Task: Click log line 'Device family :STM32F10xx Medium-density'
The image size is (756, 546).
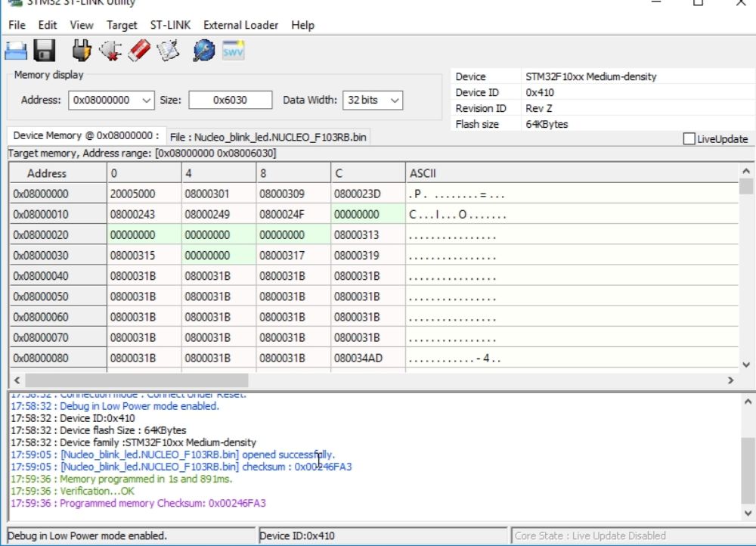Action: 134,442
